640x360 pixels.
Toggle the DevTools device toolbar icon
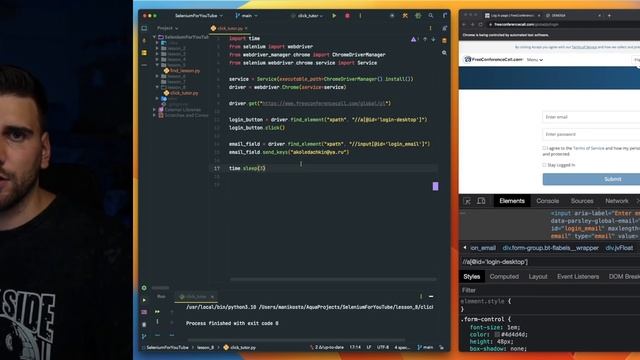click(481, 201)
